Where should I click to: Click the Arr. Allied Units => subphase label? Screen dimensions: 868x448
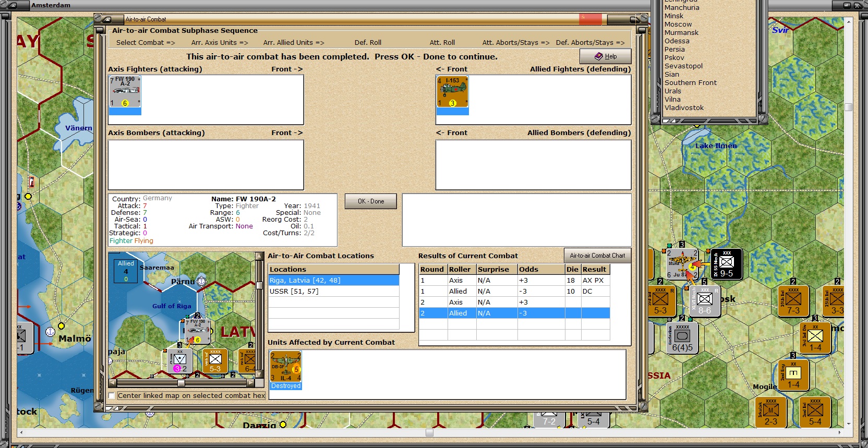click(294, 43)
